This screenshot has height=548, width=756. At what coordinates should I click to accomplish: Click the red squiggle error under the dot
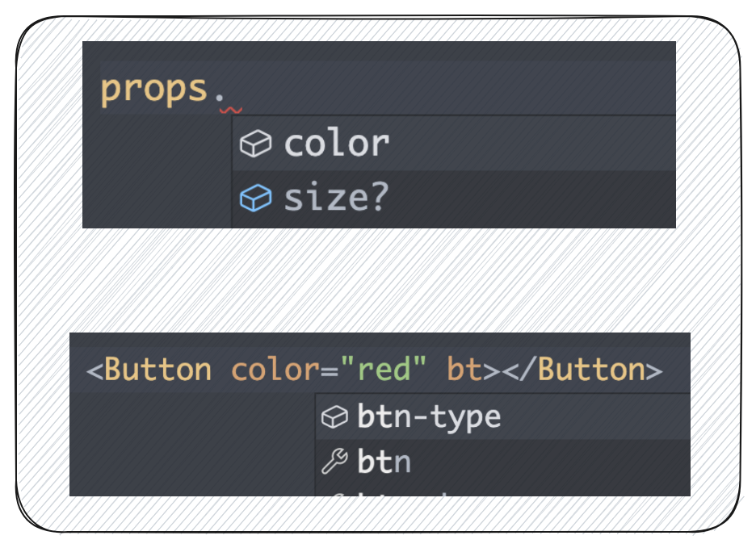[x=231, y=109]
